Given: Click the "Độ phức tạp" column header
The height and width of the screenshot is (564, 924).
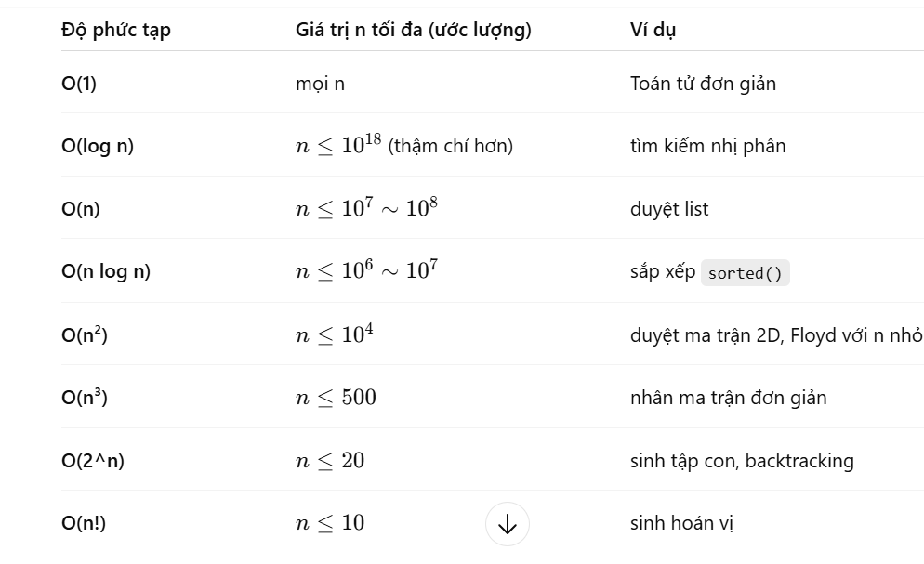Looking at the screenshot, I should [116, 30].
